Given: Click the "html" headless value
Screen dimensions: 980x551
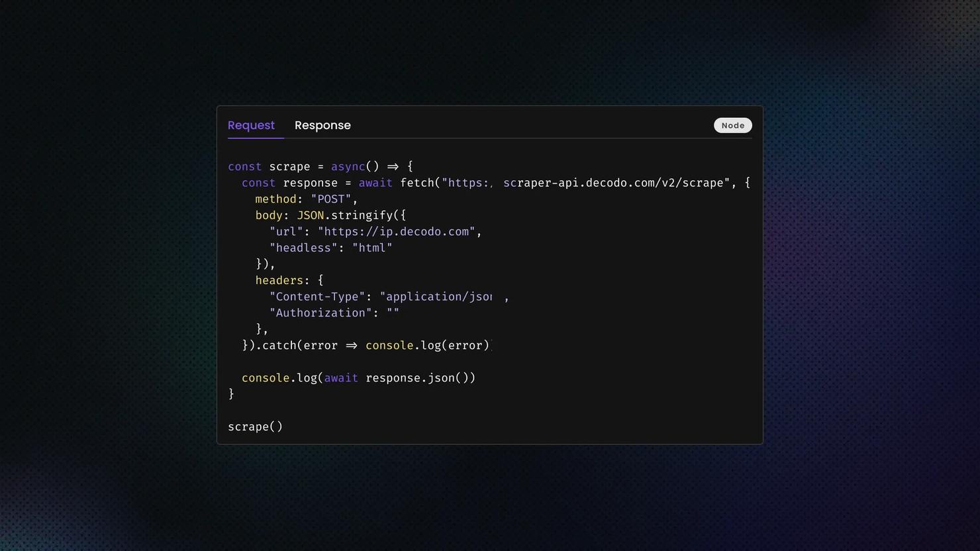Looking at the screenshot, I should (x=372, y=248).
